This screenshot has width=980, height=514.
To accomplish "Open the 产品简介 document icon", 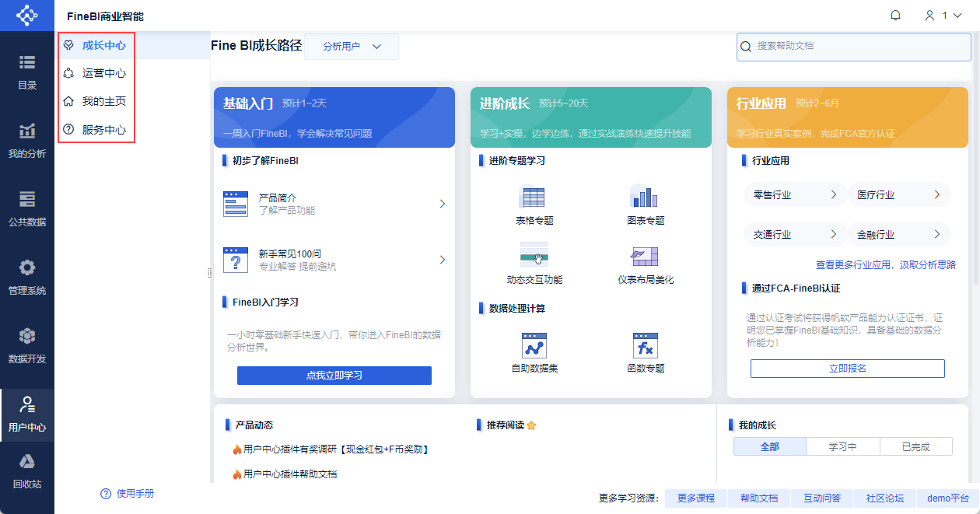I will coord(236,204).
